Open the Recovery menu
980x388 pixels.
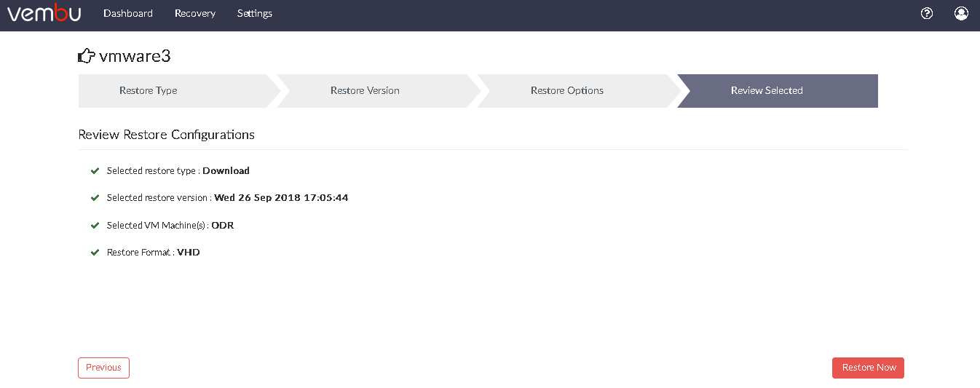tap(195, 13)
